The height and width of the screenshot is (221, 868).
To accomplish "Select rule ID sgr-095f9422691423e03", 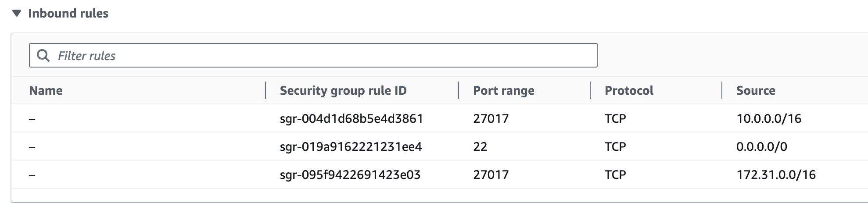I will 350,175.
